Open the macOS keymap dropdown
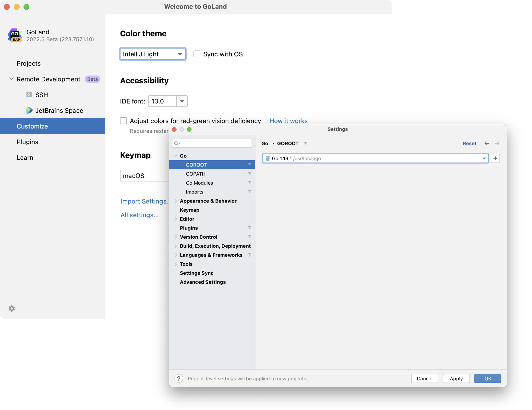532x410 pixels. (x=145, y=176)
